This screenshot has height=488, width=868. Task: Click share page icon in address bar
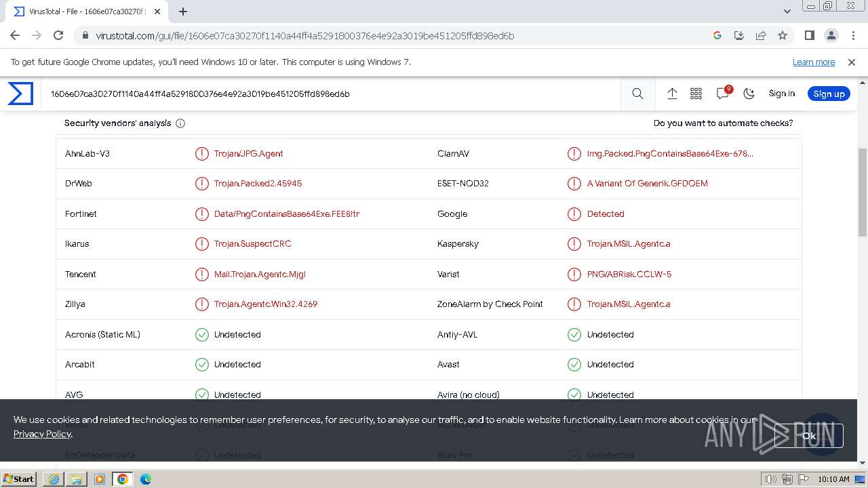[761, 35]
